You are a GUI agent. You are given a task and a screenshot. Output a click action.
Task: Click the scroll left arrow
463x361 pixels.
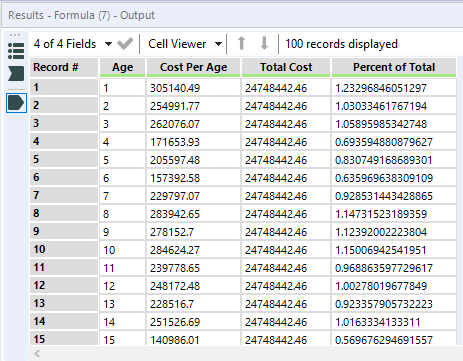[x=37, y=353]
